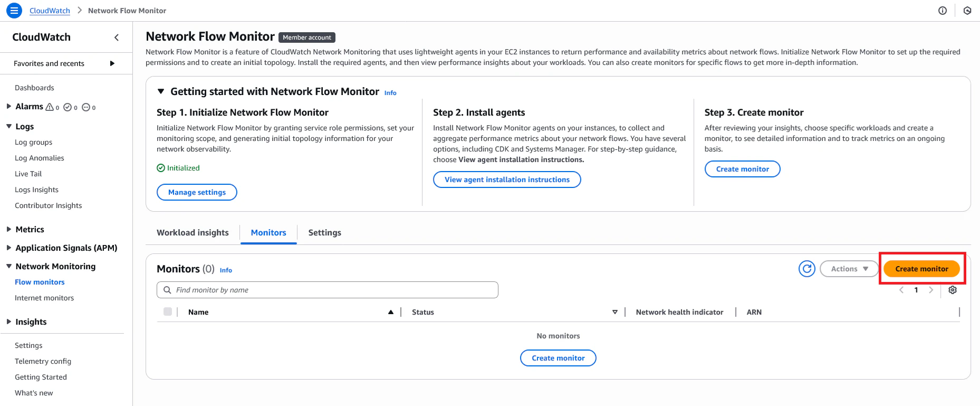Click the CloudWatch breadcrumb link
The height and width of the screenshot is (406, 980).
50,11
